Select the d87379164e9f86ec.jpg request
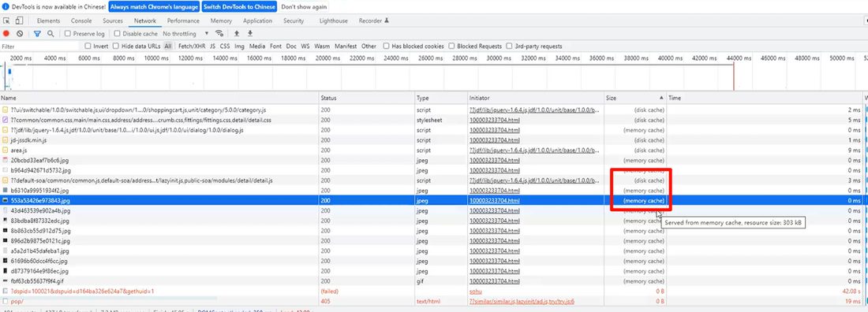Image resolution: width=868 pixels, height=312 pixels. coord(432,271)
